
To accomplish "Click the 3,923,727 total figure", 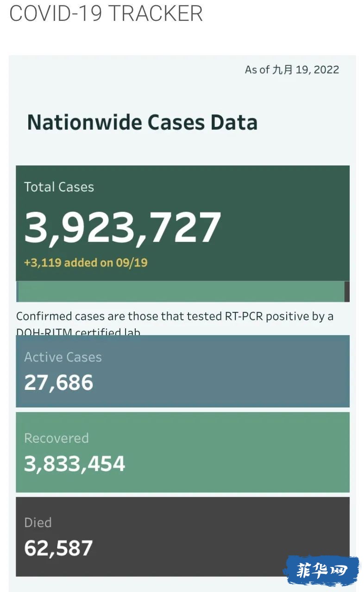I will pos(122,228).
